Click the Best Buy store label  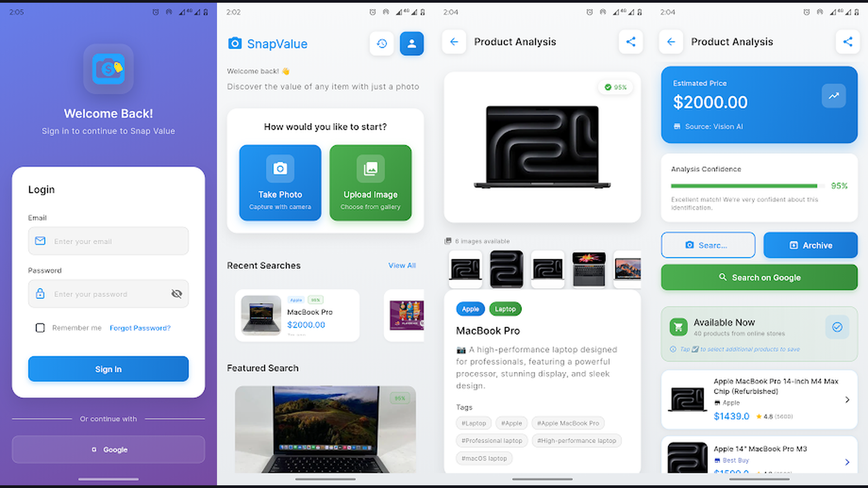point(736,460)
